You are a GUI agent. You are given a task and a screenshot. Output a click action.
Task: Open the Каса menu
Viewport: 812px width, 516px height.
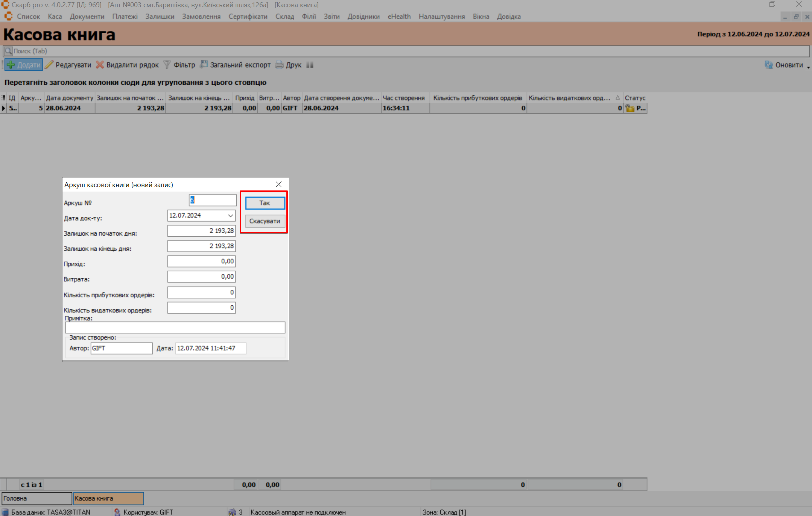(x=55, y=17)
